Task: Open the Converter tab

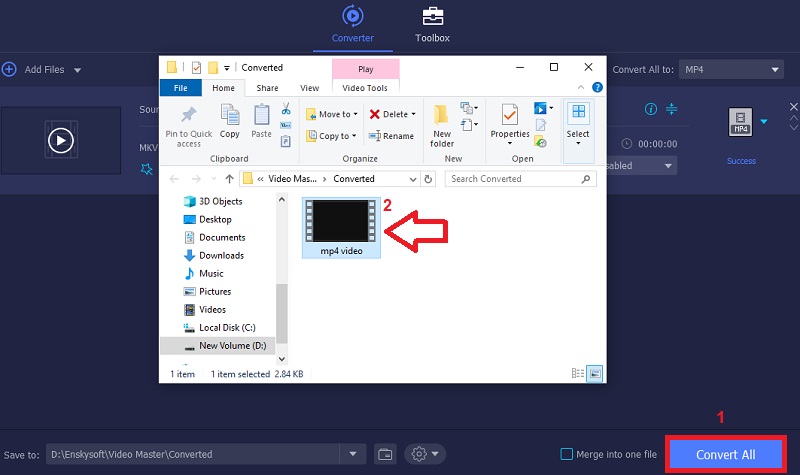Action: (x=353, y=24)
